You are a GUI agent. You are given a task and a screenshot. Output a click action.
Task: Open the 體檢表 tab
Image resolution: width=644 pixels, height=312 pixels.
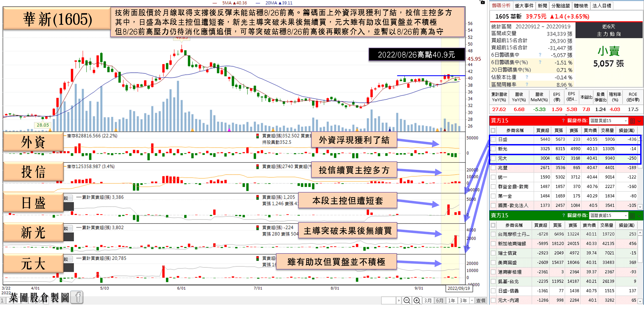pyautogui.click(x=581, y=6)
